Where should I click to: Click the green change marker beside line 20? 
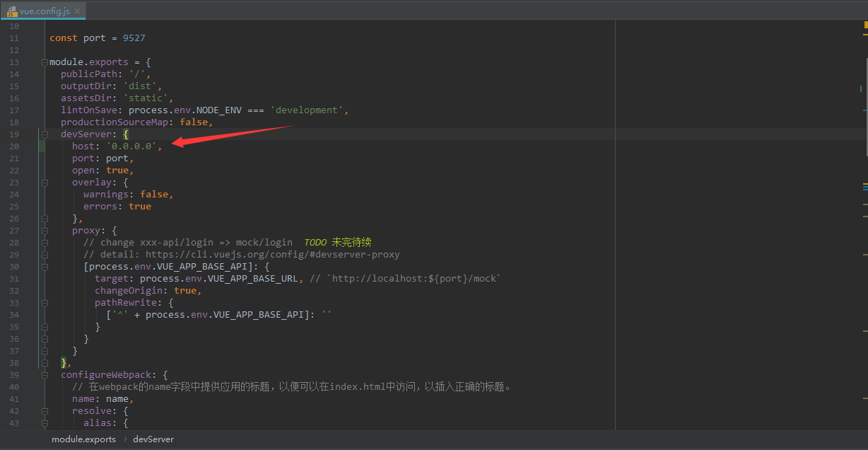41,146
